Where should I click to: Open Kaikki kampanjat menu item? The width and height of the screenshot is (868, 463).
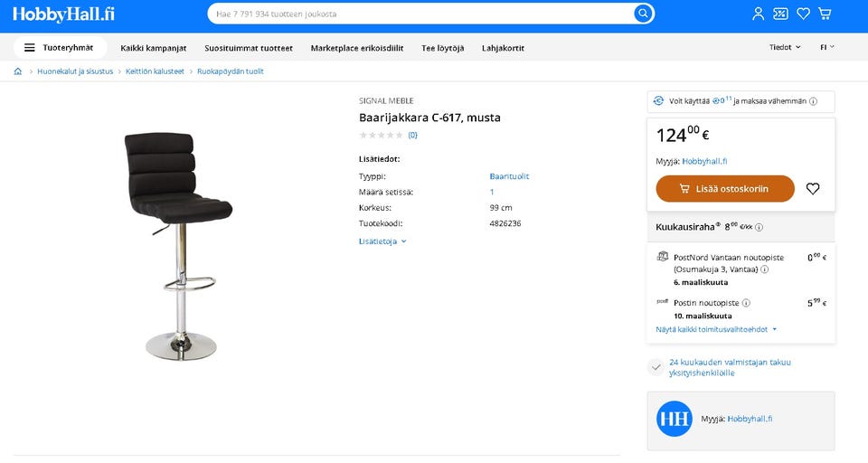[x=154, y=48]
